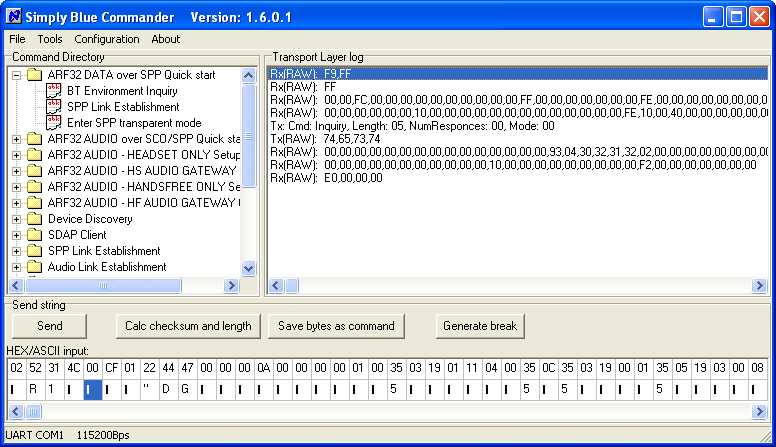Screen dimensions: 776x447
Task: Select the SPP Link Establishment command icon
Action: [53, 106]
